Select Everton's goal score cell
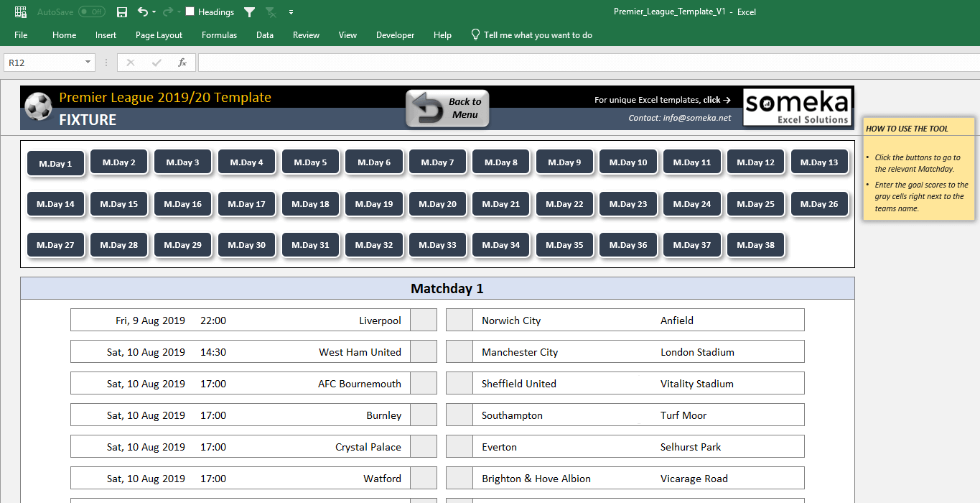The width and height of the screenshot is (980, 503). (x=459, y=447)
